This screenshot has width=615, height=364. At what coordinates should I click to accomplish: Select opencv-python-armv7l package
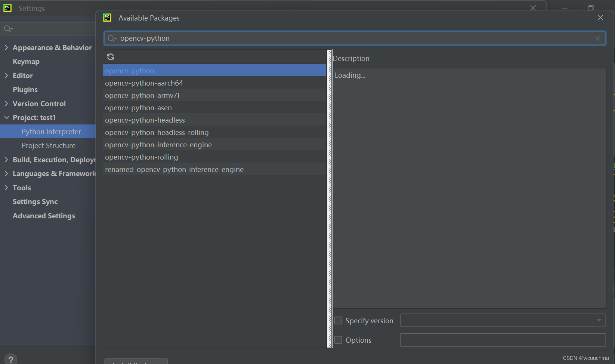click(214, 95)
